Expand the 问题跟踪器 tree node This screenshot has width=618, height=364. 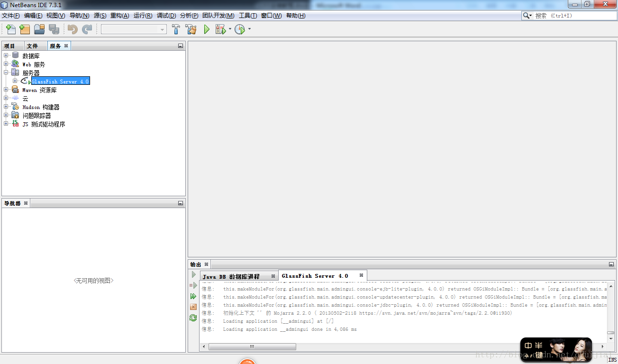click(6, 115)
